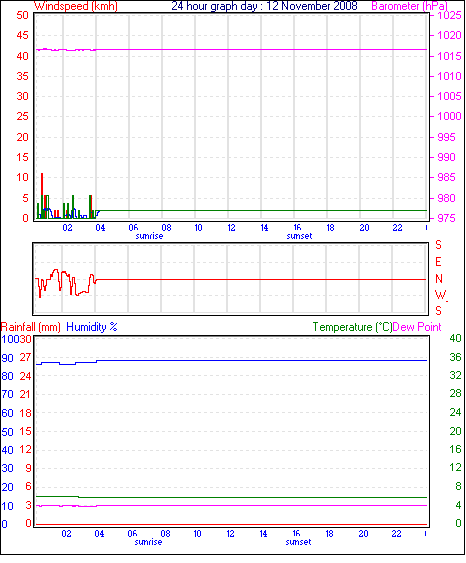Click the Temperature (°C) legend label
The width and height of the screenshot is (466, 563).
[x=352, y=327]
